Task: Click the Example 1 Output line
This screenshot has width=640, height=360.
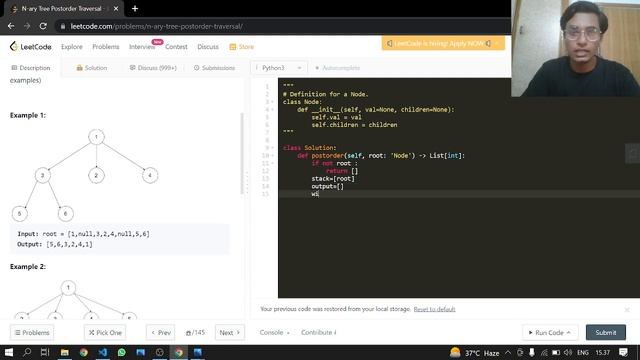Action: [x=55, y=244]
